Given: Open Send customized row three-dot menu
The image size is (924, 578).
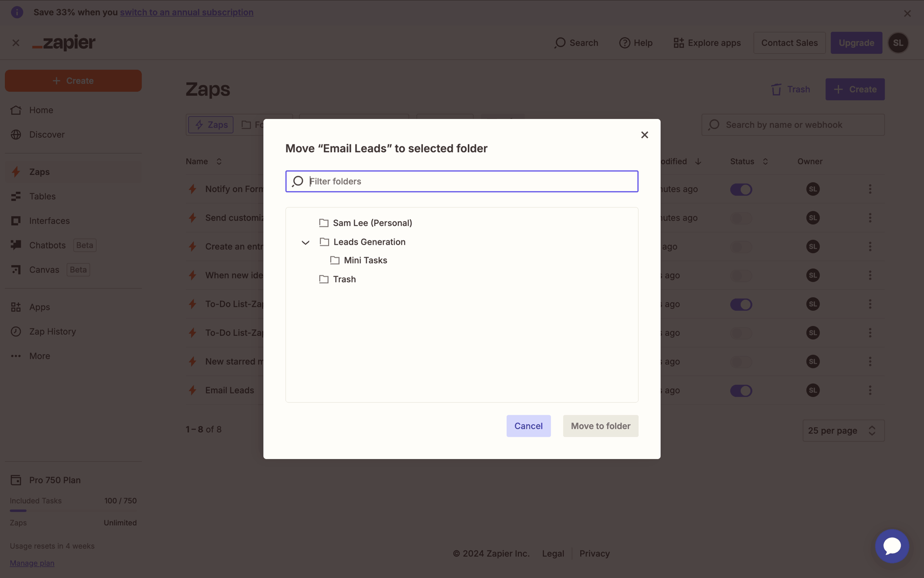Looking at the screenshot, I should click(x=870, y=218).
